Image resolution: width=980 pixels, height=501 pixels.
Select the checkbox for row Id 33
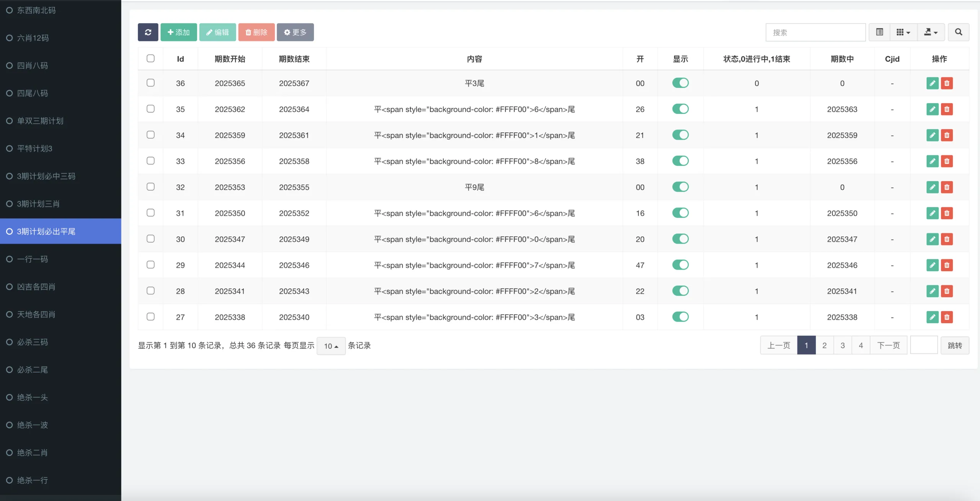(150, 161)
